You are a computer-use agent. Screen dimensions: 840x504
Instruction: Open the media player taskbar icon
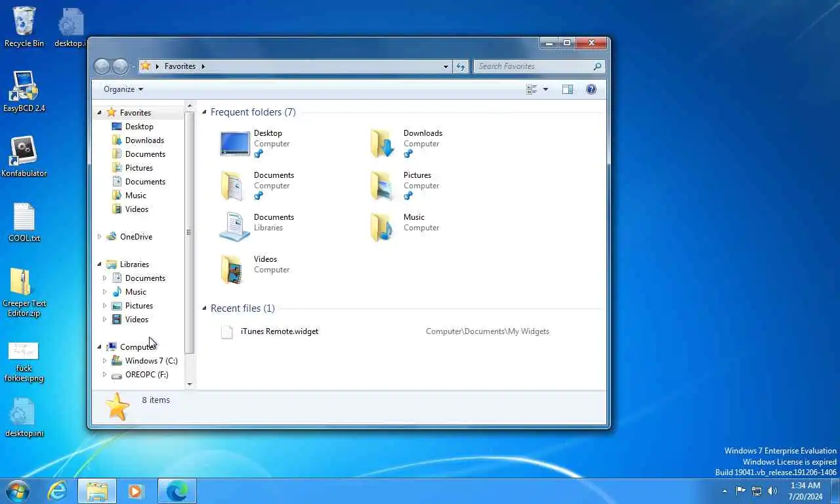[136, 491]
